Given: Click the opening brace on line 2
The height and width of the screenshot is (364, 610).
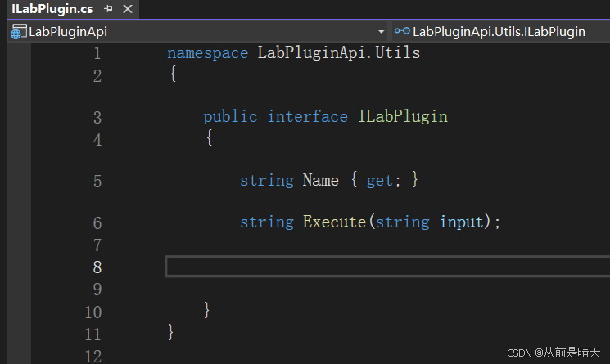Looking at the screenshot, I should [x=173, y=74].
